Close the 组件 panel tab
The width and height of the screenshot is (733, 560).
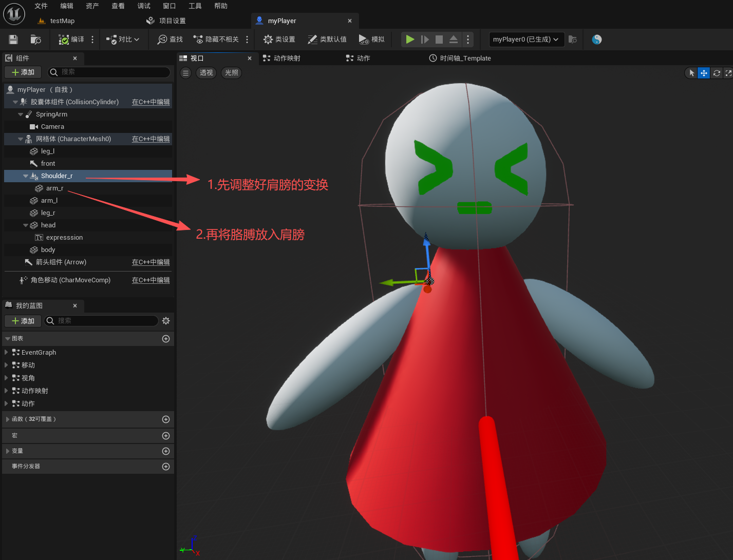tap(75, 59)
